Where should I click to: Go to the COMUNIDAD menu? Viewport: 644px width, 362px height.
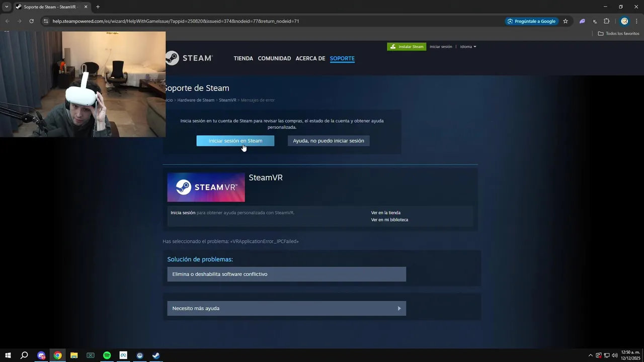pyautogui.click(x=274, y=58)
